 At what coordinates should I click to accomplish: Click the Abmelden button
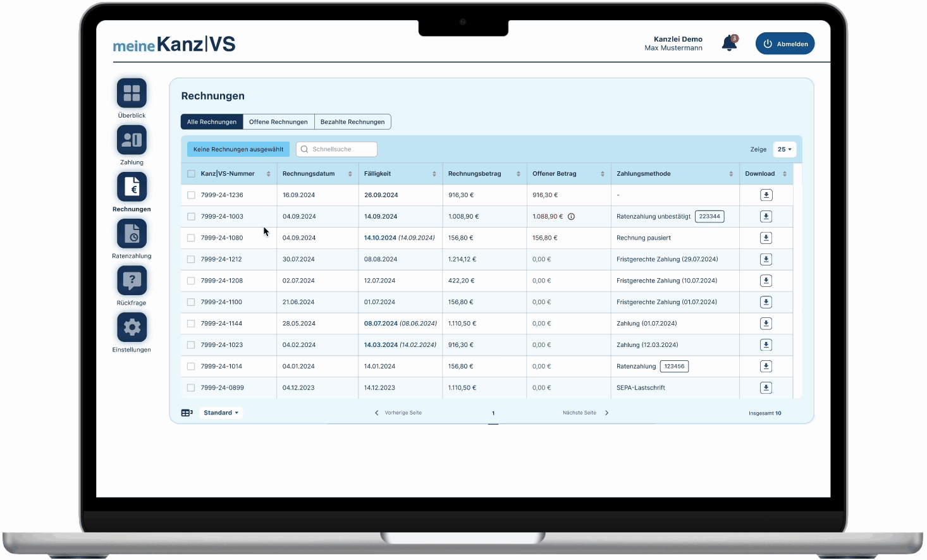[x=785, y=44]
